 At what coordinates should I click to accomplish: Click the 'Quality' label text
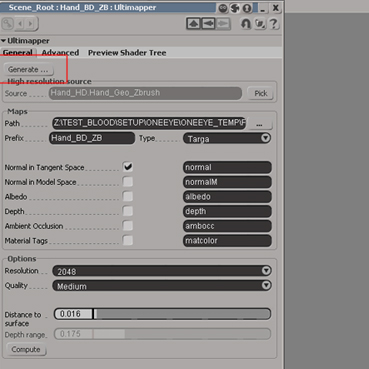tap(16, 286)
